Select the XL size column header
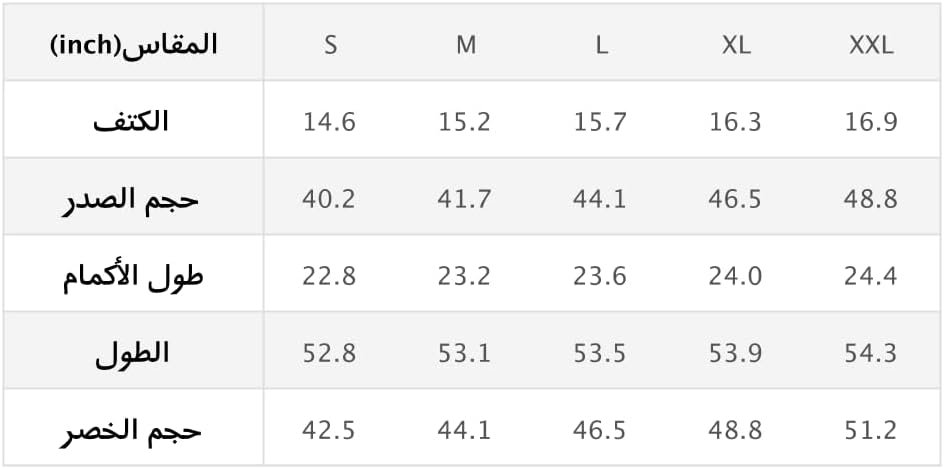This screenshot has width=944, height=469. click(x=736, y=45)
